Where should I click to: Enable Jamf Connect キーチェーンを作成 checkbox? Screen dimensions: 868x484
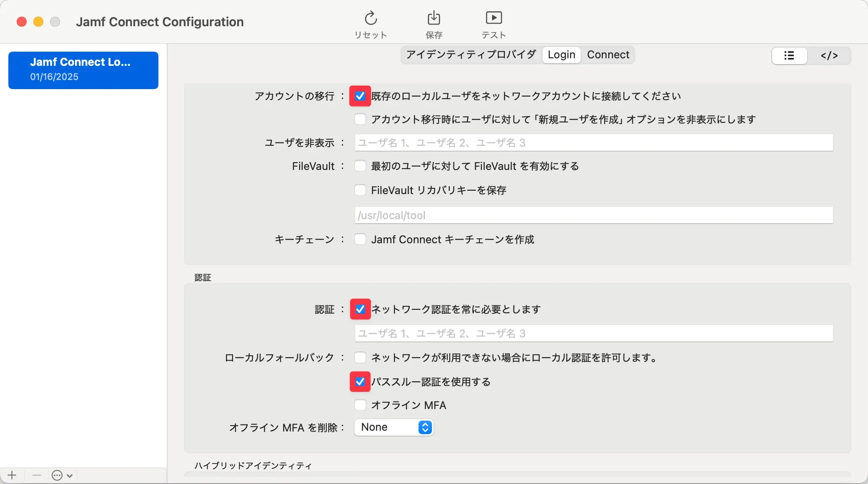(x=360, y=240)
